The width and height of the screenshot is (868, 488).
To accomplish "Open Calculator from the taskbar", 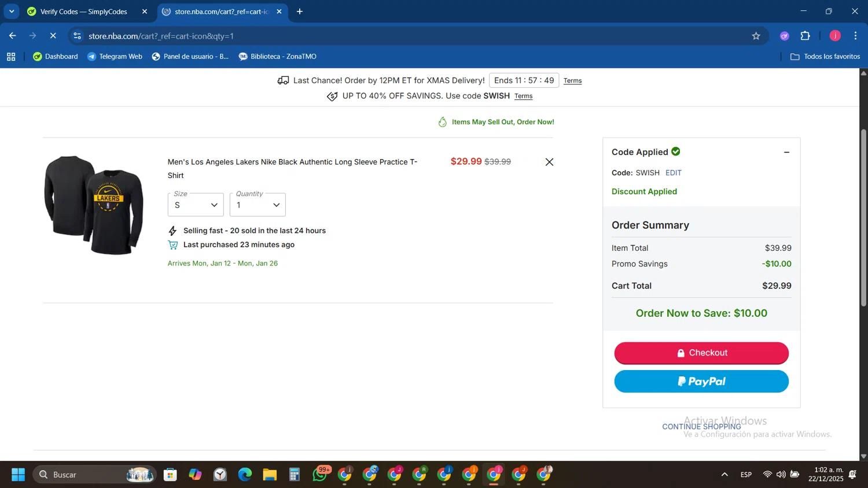I will pos(295,475).
